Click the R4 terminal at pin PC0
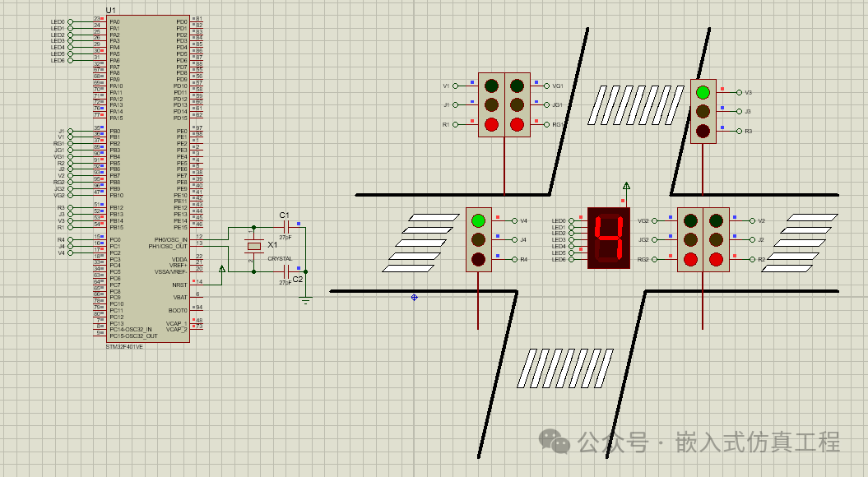868x477 pixels. point(70,239)
